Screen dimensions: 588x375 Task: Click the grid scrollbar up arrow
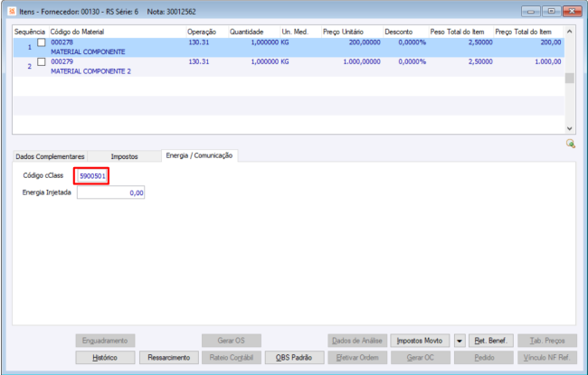(569, 32)
